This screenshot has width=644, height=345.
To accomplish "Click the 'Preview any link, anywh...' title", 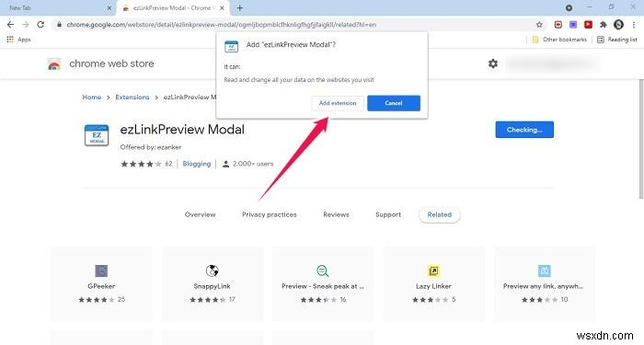I will (543, 286).
